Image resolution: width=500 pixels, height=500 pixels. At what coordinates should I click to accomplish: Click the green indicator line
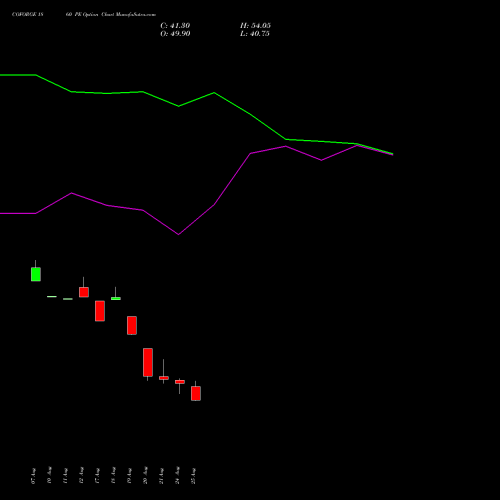214,93
